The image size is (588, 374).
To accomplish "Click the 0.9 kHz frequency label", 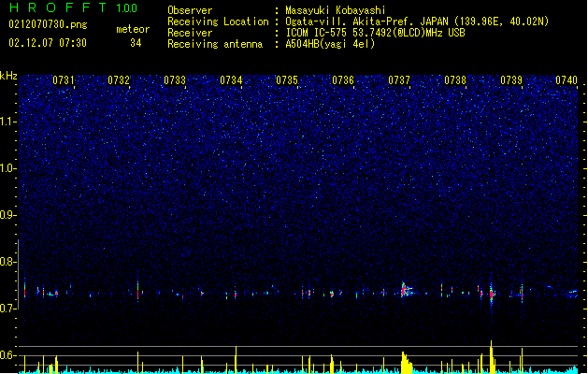I will pos(8,215).
